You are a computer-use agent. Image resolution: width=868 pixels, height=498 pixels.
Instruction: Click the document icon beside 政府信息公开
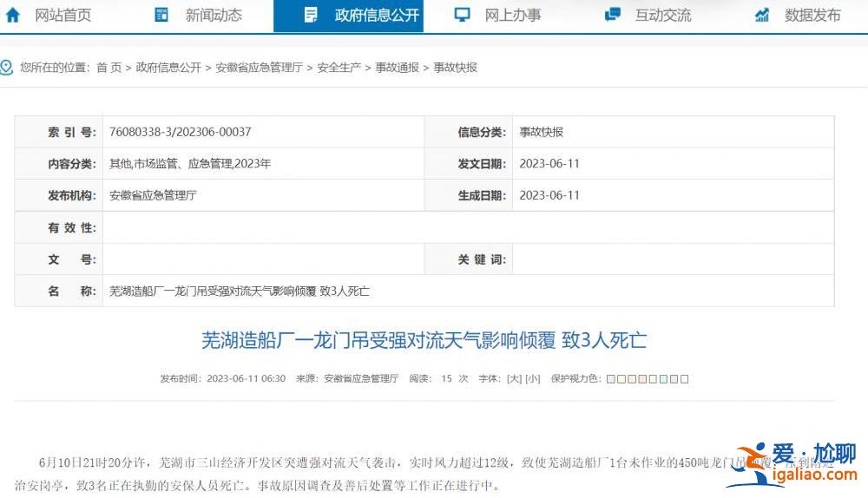[311, 15]
